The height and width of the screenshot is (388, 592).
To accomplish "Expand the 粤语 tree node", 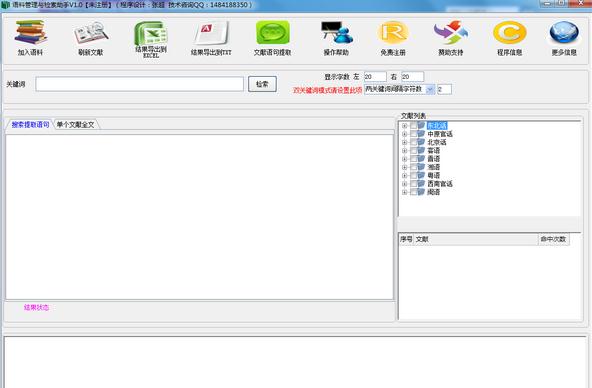I will [404, 176].
